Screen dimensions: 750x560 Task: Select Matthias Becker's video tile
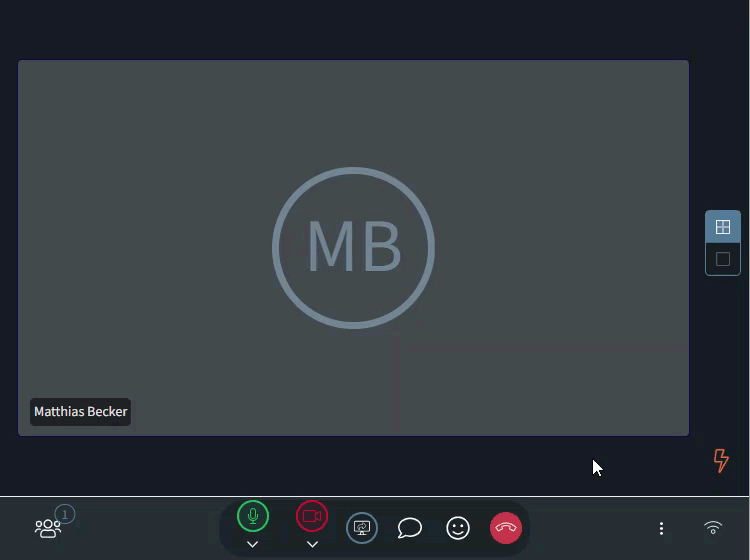(540, 150)
